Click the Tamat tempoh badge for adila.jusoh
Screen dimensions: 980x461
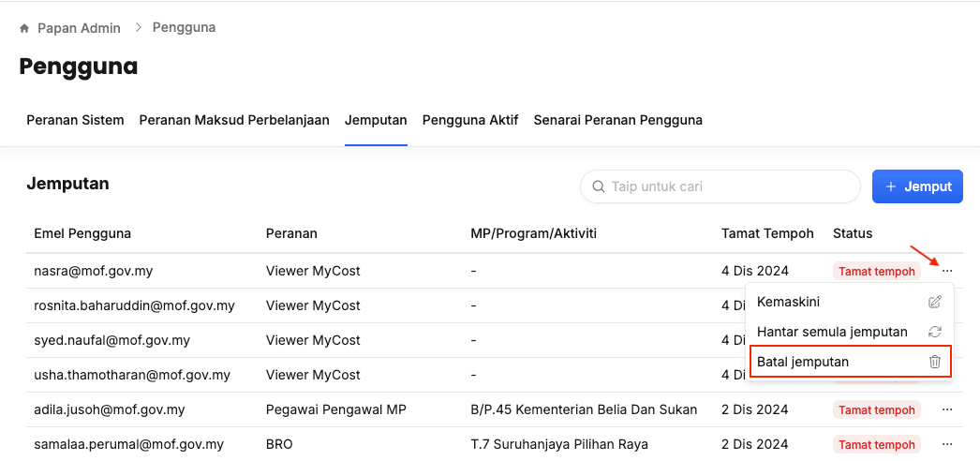pos(876,409)
